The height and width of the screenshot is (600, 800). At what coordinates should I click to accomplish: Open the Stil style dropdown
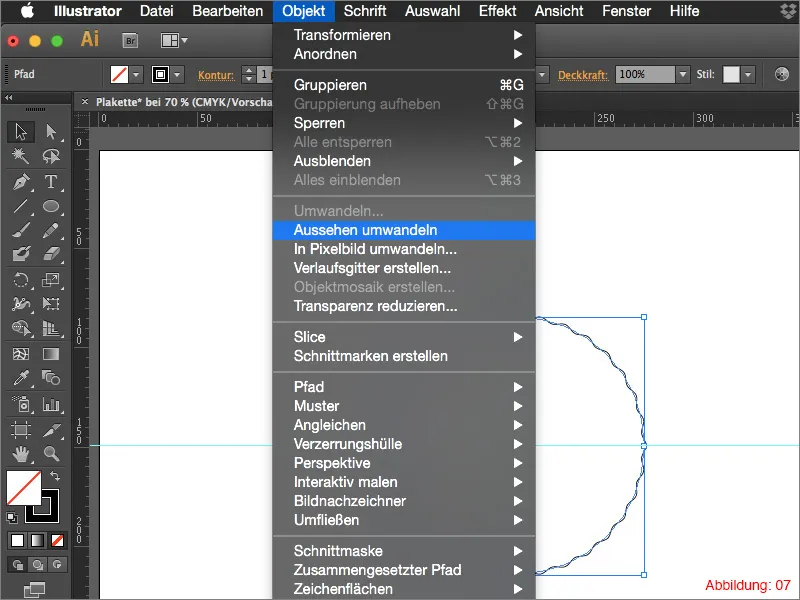click(x=748, y=74)
